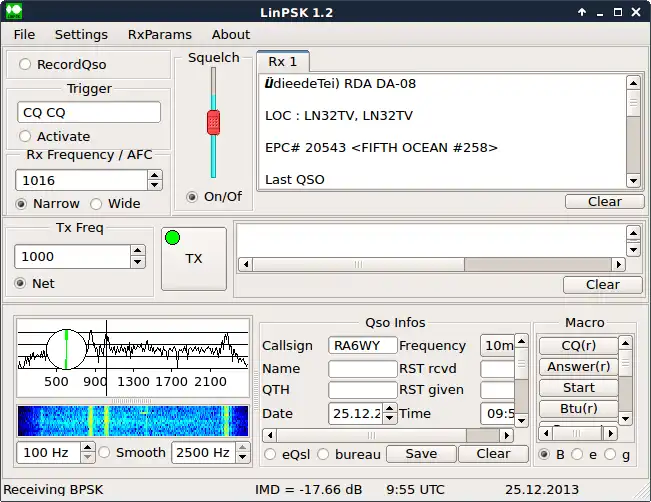Increase the 100 Hz lower spectrum limit
The height and width of the screenshot is (502, 651).
[87, 447]
